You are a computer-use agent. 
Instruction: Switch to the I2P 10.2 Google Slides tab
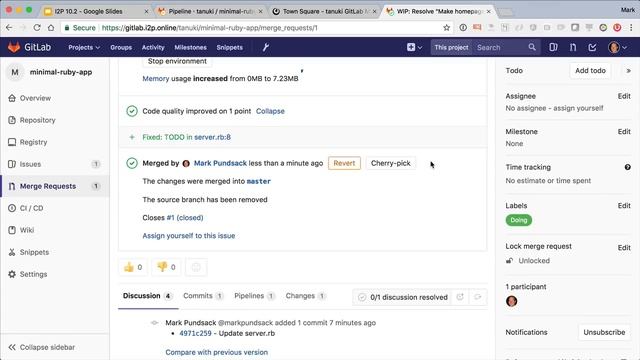[x=96, y=11]
